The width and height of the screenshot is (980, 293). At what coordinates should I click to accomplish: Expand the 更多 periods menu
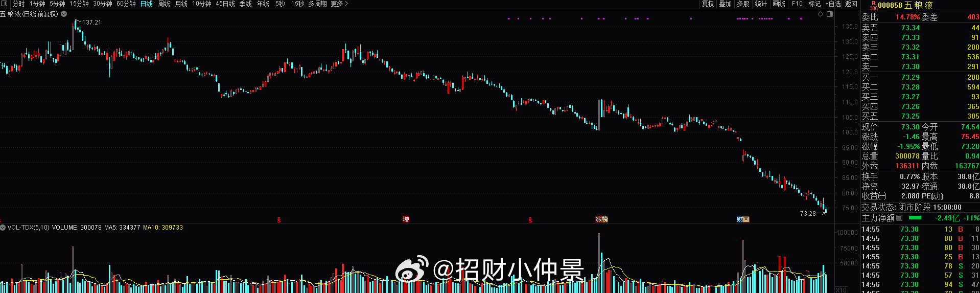(x=339, y=4)
